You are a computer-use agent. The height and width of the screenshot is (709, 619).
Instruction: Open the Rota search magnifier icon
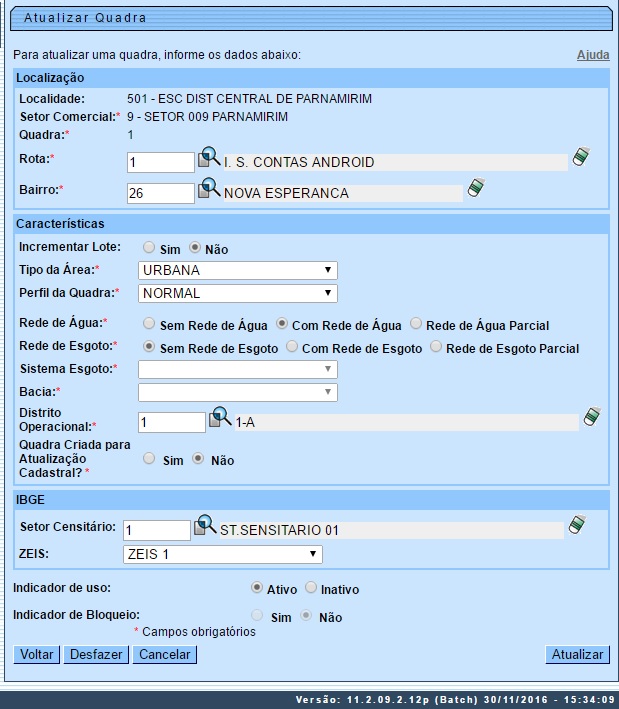[x=209, y=158]
